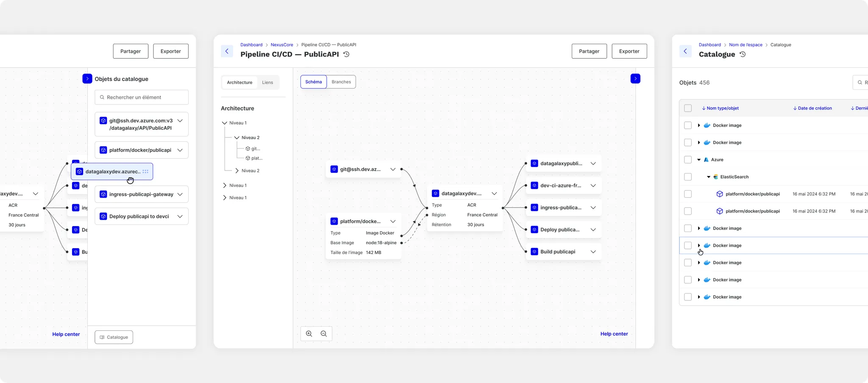Open history icon next to Pipeline CI/CD — PublicAPI title
The image size is (868, 383).
click(346, 54)
